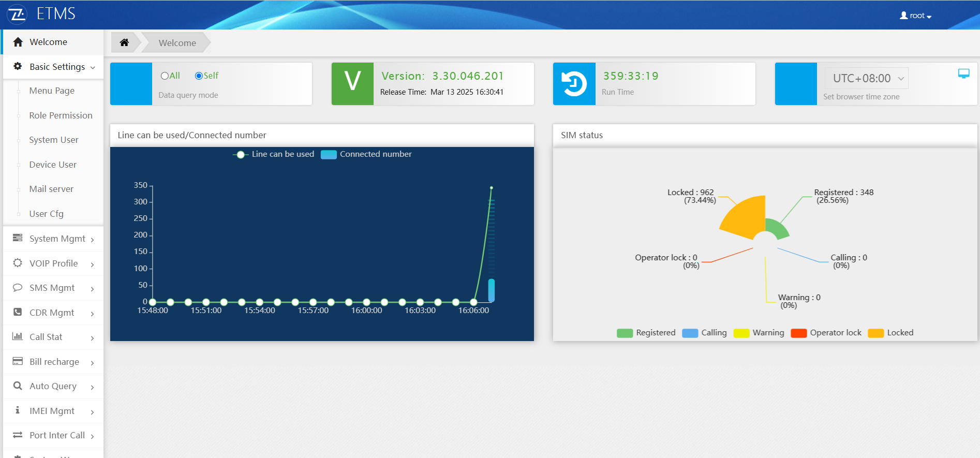Click the Call Stat bar chart icon

pos(18,337)
